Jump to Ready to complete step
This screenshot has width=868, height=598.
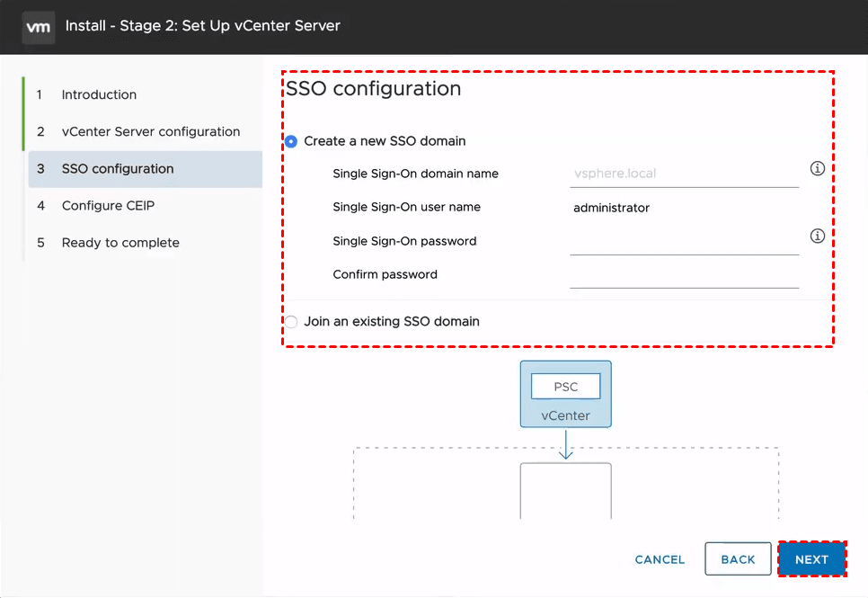click(x=120, y=243)
